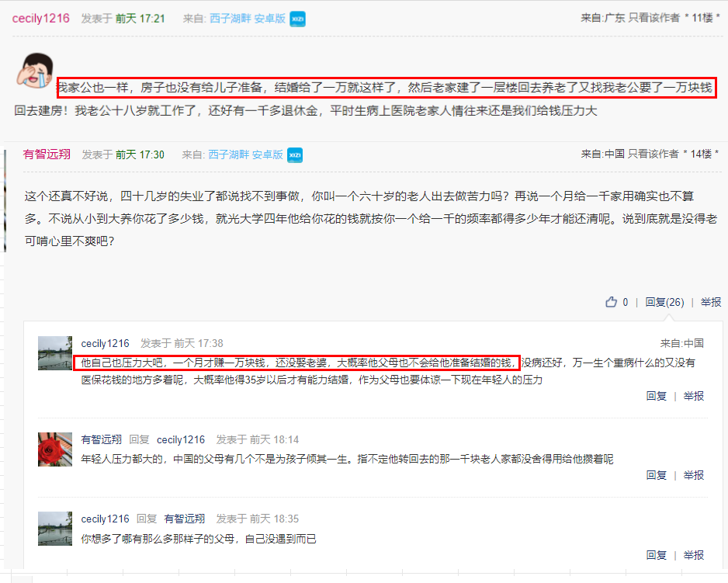Click the lake photo avatar at 17:38 reply
The width and height of the screenshot is (728, 583).
pos(55,353)
